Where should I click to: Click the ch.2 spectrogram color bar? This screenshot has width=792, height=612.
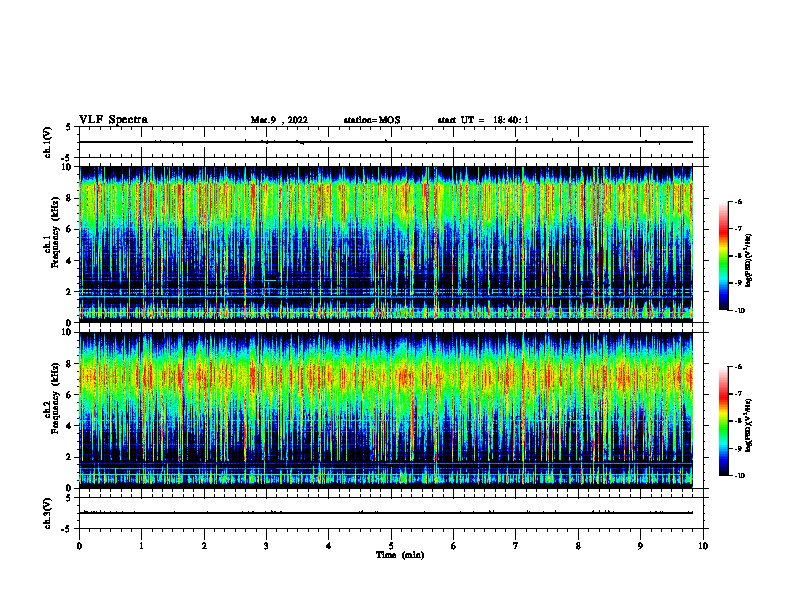(723, 421)
